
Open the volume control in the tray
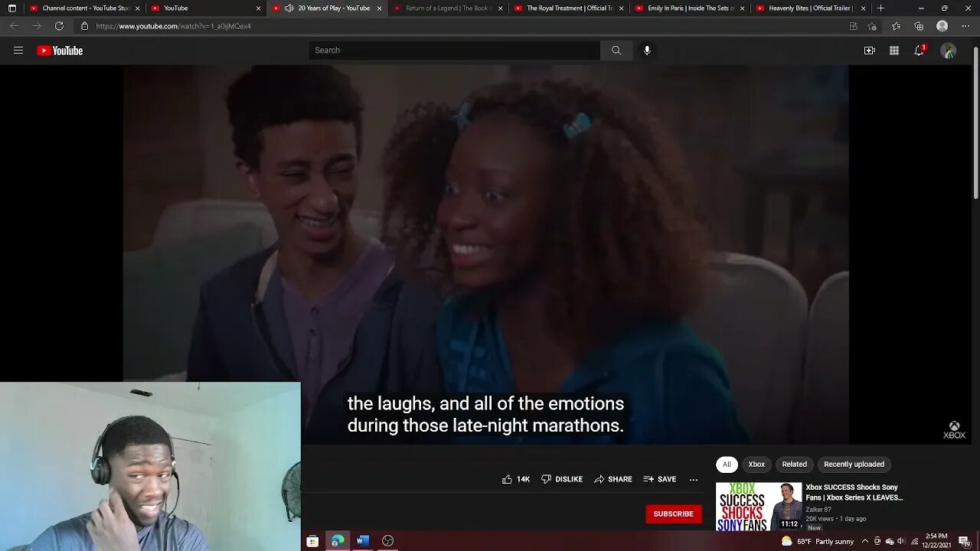tap(900, 542)
